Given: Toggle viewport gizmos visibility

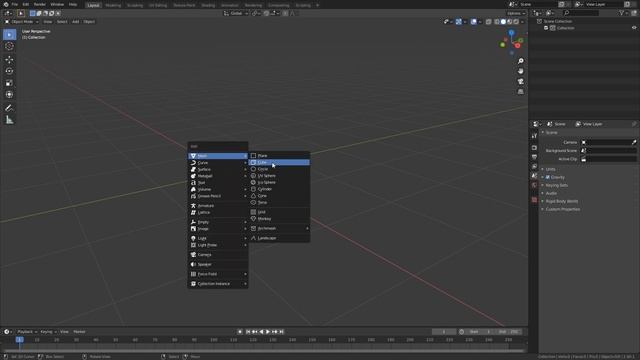Looking at the screenshot, I should click(459, 22).
